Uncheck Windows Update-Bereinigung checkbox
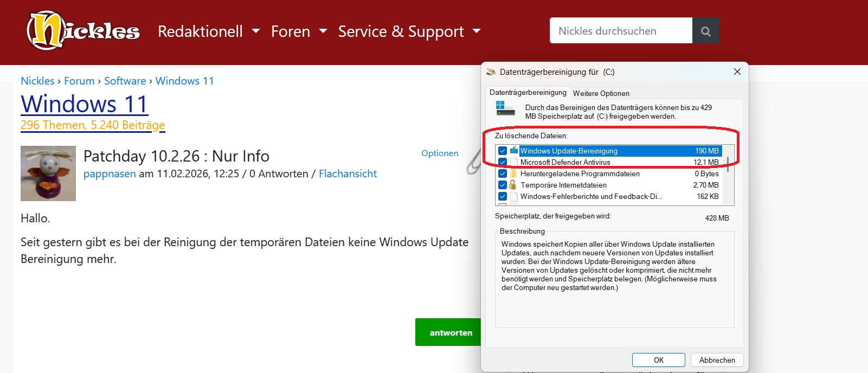The height and width of the screenshot is (373, 868). tap(503, 151)
